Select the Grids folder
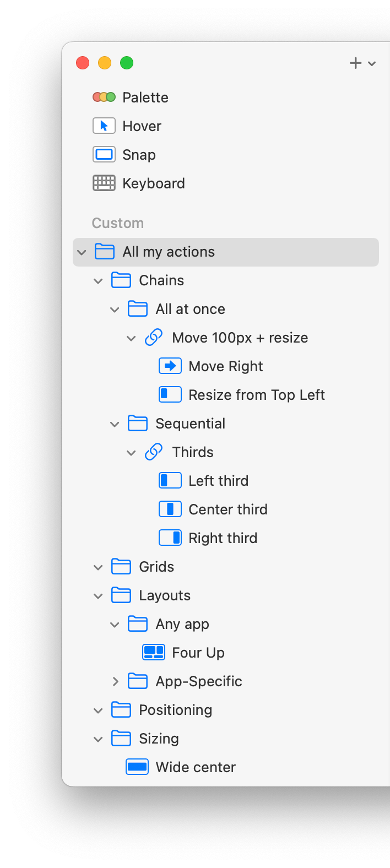The width and height of the screenshot is (390, 868). pyautogui.click(x=156, y=567)
